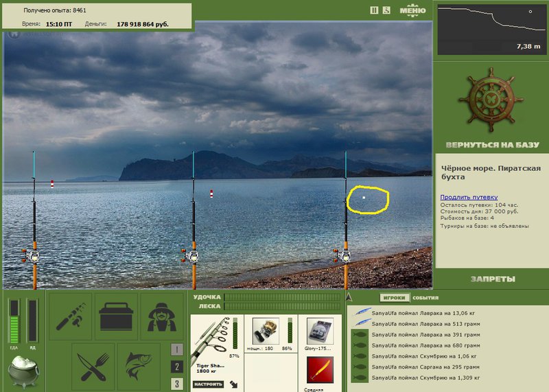Click the reel durability bar showing 86%
The width and height of the screenshot is (549, 392).
pos(290,330)
